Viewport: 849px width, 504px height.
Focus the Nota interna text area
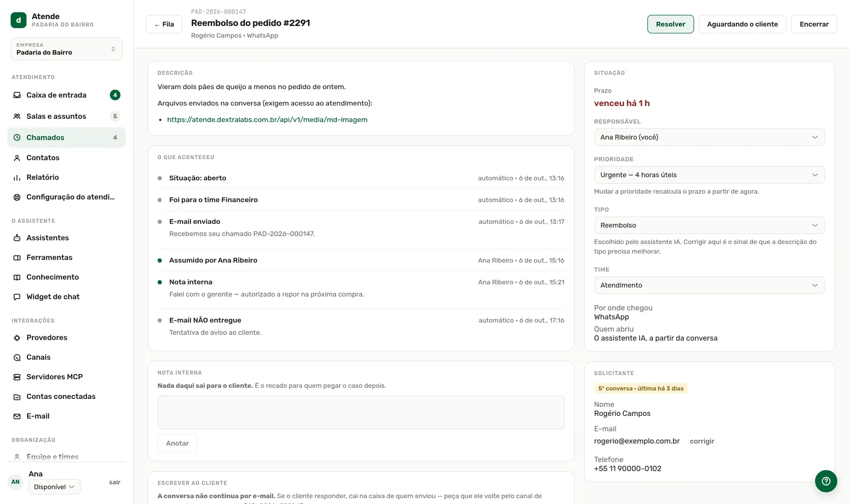pyautogui.click(x=361, y=412)
